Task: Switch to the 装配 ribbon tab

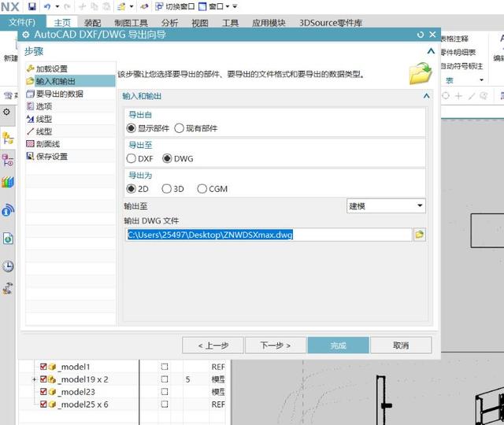Action: [x=92, y=23]
